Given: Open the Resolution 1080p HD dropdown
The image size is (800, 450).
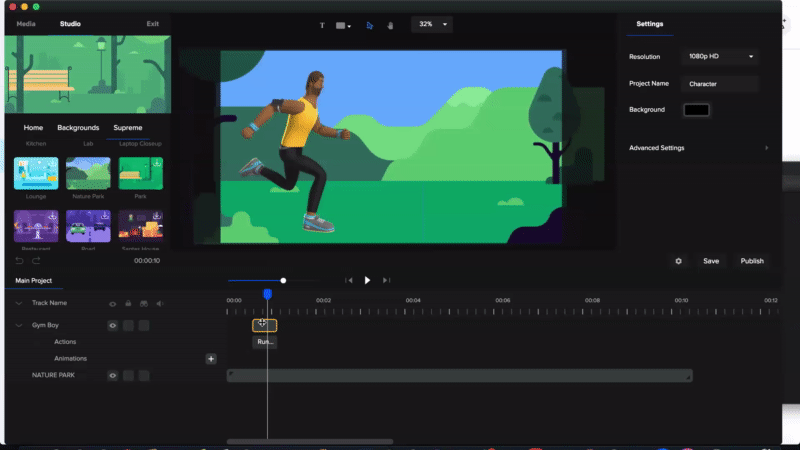Looking at the screenshot, I should (x=719, y=57).
